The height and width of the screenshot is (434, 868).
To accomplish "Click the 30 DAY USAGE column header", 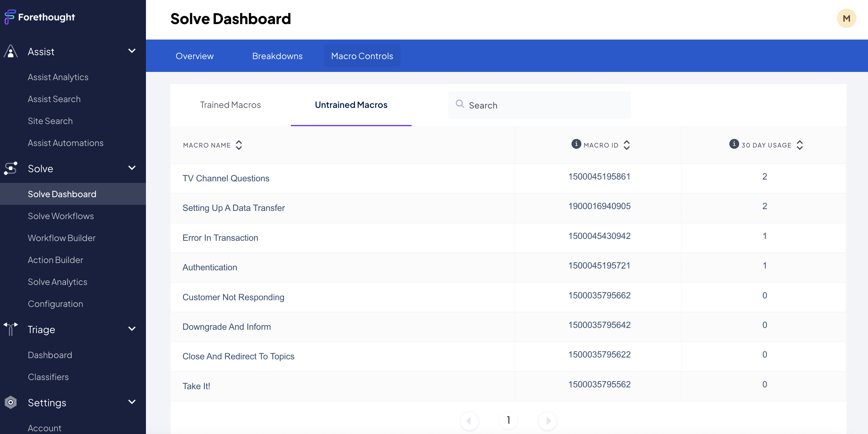I will pyautogui.click(x=766, y=145).
